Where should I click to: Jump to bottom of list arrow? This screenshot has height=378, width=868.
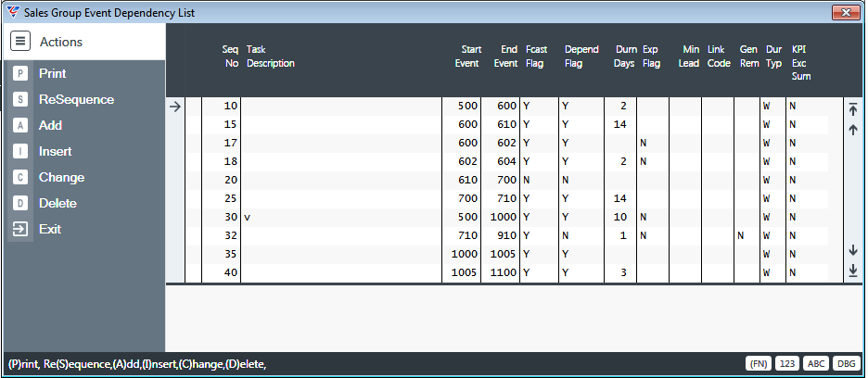click(853, 271)
